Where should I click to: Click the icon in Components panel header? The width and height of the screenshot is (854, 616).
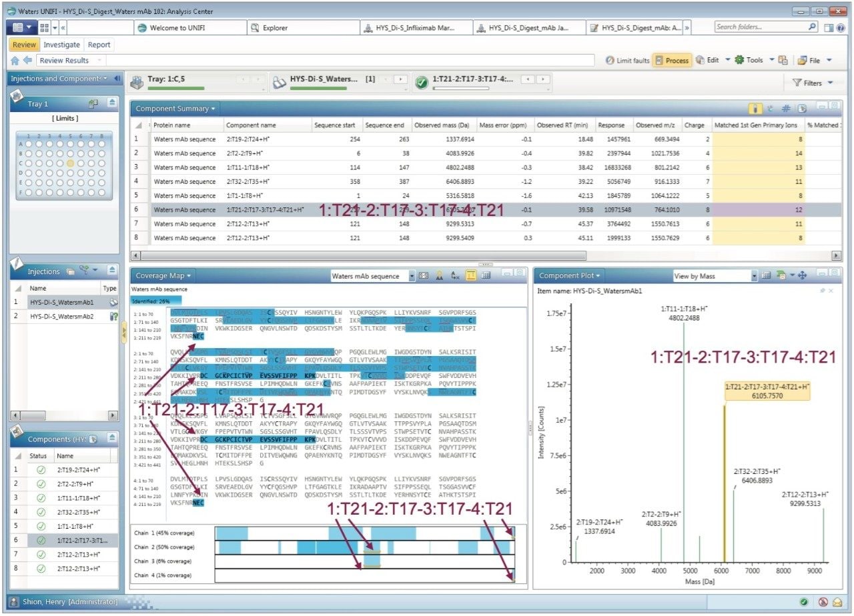click(x=93, y=439)
